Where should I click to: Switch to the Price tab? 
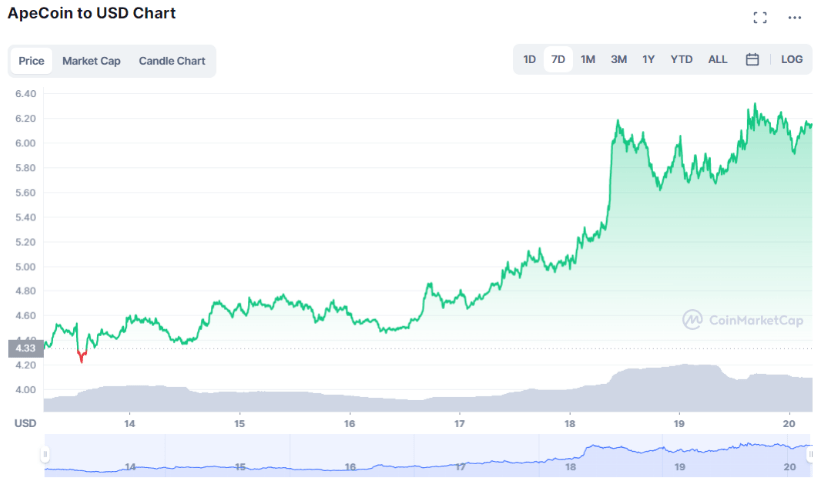(x=31, y=61)
